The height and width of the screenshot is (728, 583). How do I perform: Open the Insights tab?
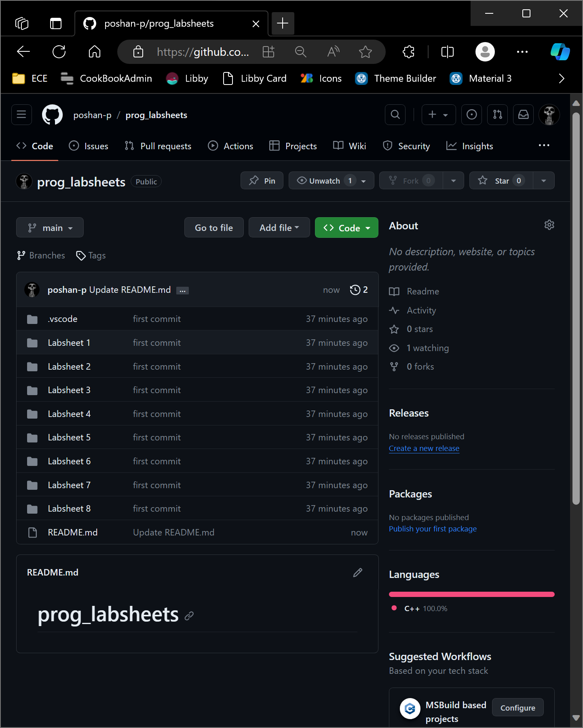point(470,146)
